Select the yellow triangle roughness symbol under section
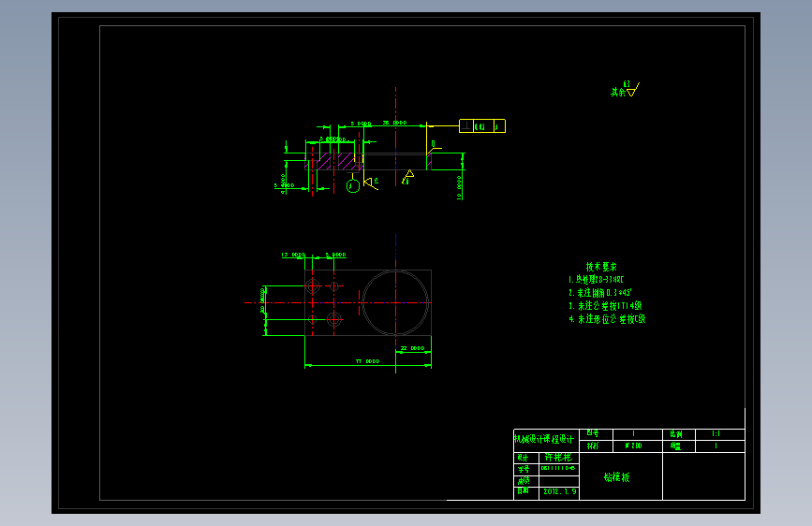This screenshot has height=526, width=812. (408, 177)
